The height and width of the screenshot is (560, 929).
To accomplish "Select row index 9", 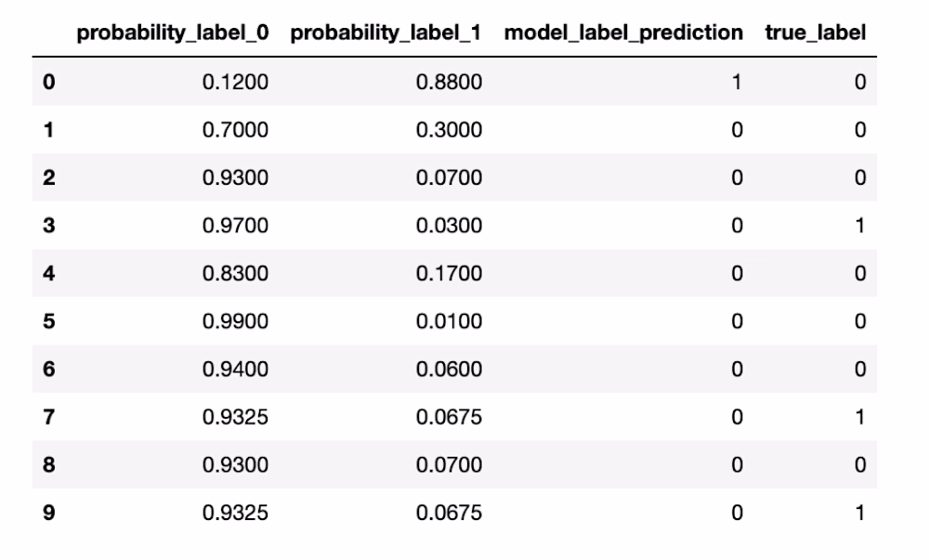I will pos(49,513).
